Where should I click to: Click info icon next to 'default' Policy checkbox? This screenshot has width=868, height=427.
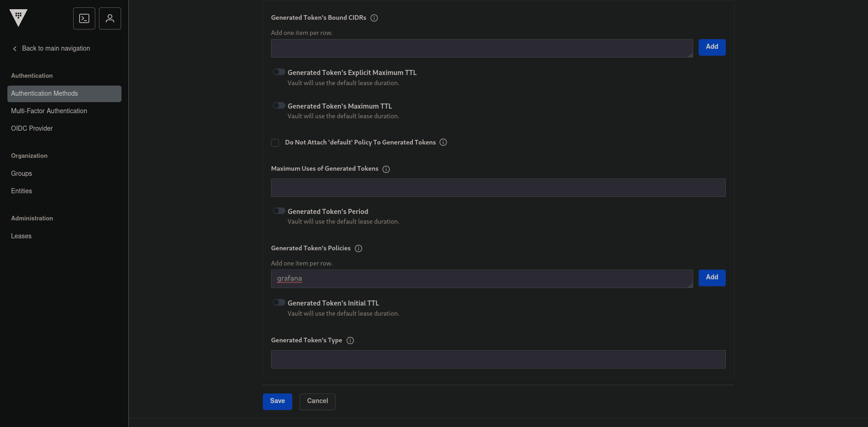(443, 142)
